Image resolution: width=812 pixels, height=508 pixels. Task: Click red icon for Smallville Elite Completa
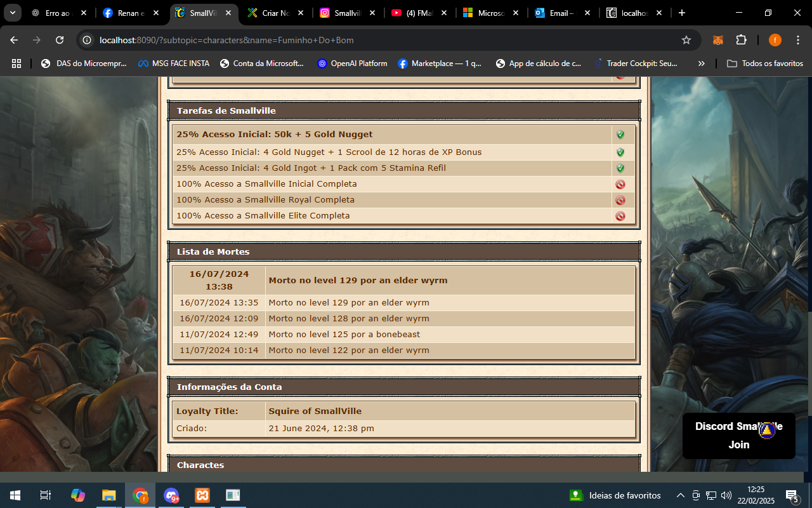click(620, 216)
